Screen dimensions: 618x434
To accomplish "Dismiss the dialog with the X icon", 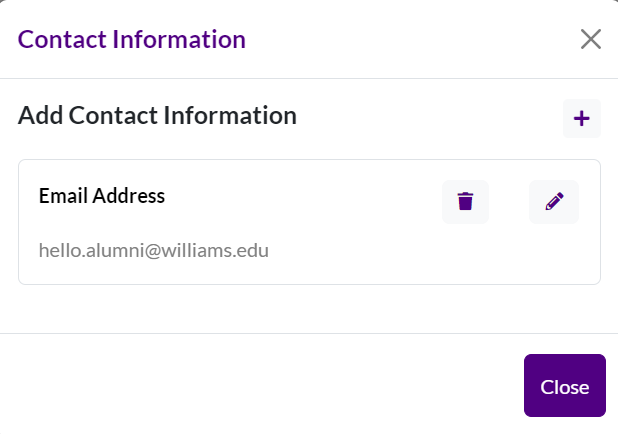I will tap(591, 39).
